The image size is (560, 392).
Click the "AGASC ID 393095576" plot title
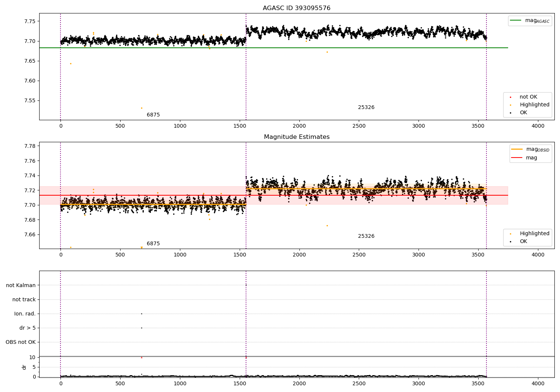coord(296,8)
